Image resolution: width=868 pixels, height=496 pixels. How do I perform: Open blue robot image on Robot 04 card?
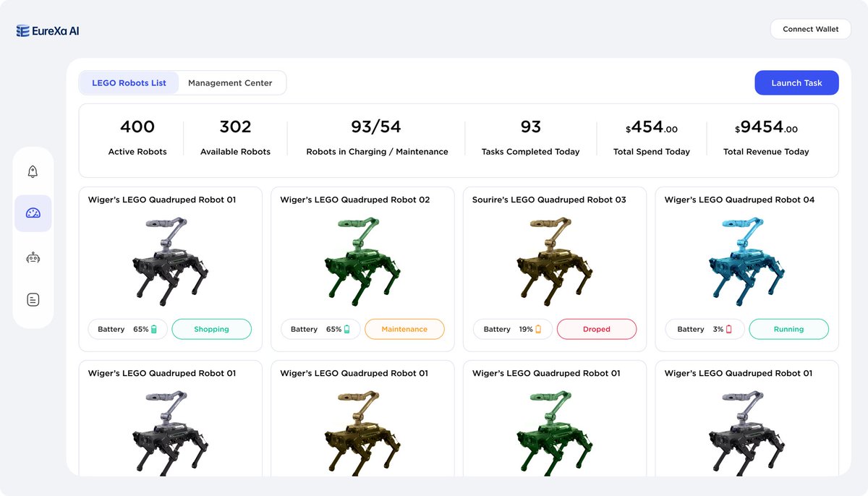746,261
